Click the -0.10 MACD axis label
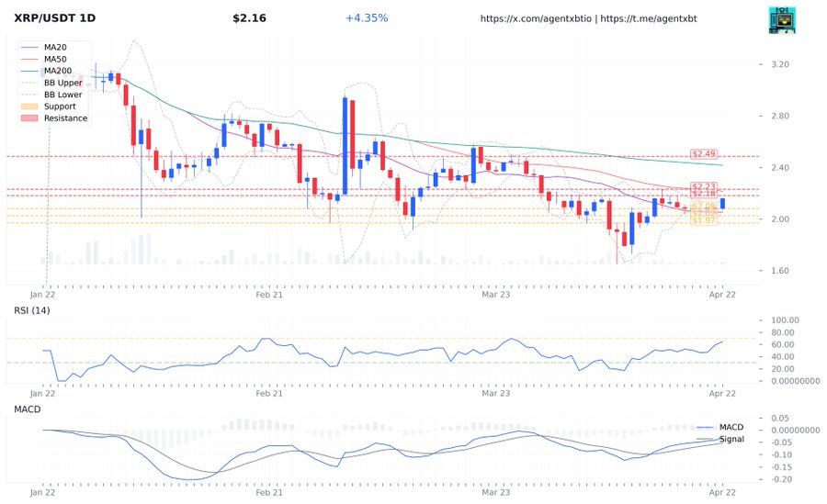 click(781, 455)
